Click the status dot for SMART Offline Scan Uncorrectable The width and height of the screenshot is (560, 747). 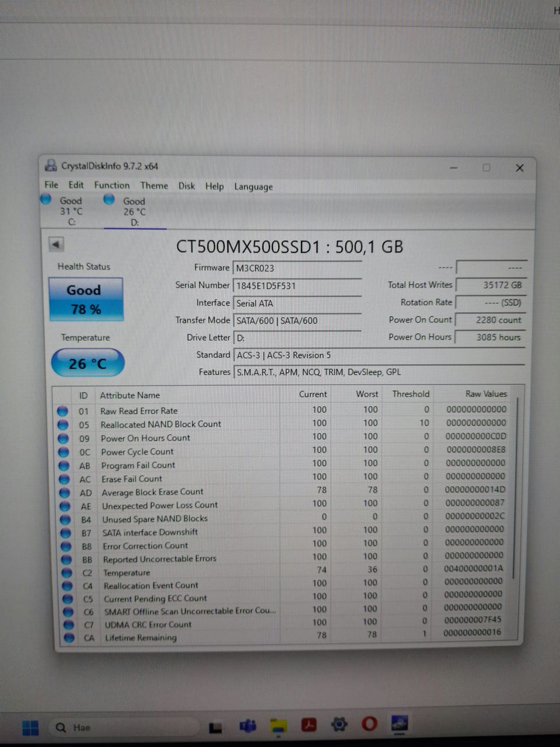(68, 612)
